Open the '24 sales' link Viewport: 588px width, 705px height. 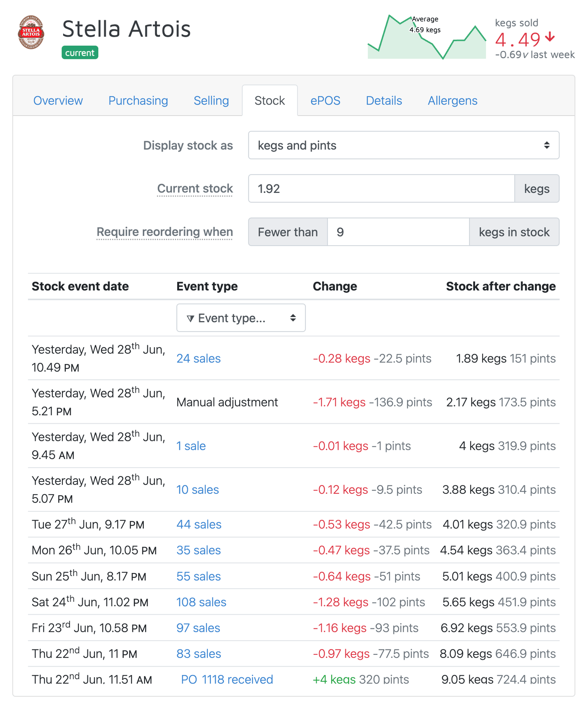pos(199,359)
